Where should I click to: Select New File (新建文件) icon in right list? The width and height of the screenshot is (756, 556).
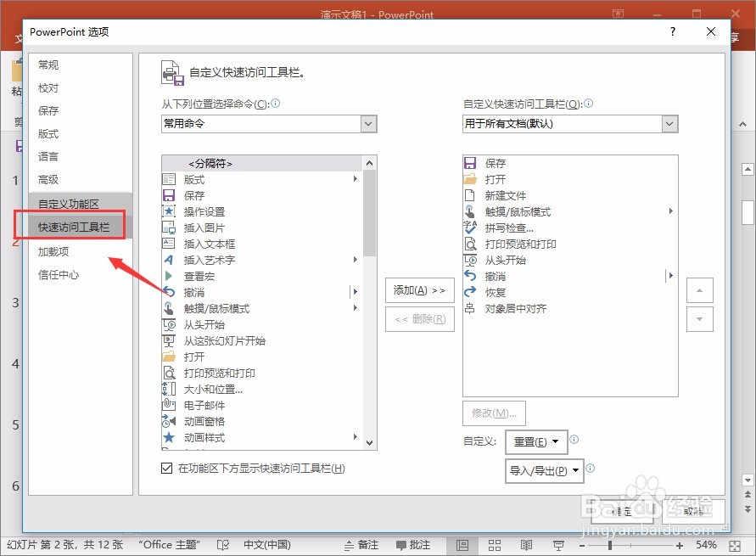point(470,195)
